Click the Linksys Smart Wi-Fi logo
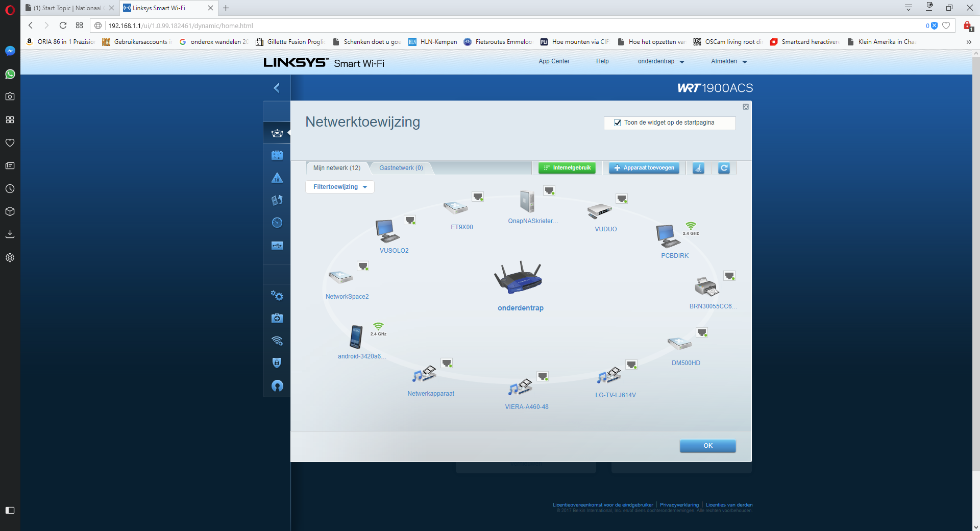The width and height of the screenshot is (980, 531). (324, 63)
